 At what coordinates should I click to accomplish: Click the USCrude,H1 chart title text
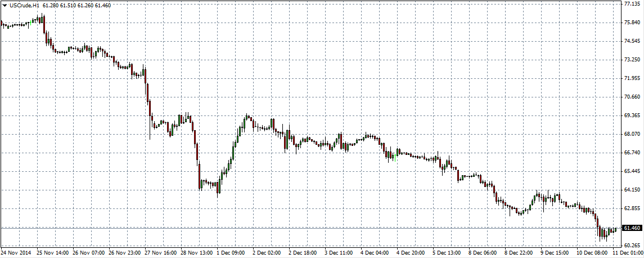click(x=24, y=5)
